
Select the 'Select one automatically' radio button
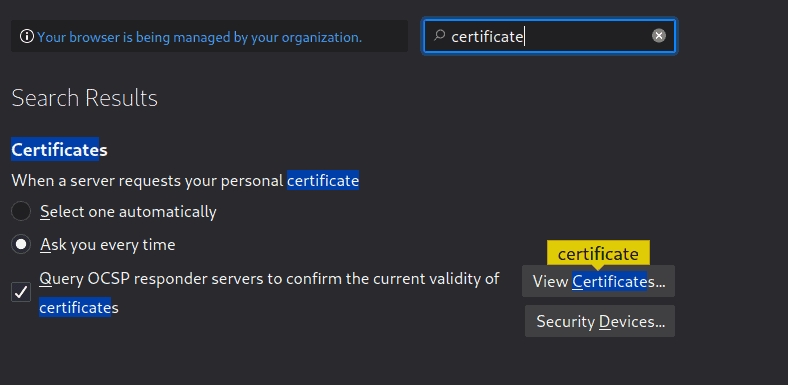[x=21, y=212]
